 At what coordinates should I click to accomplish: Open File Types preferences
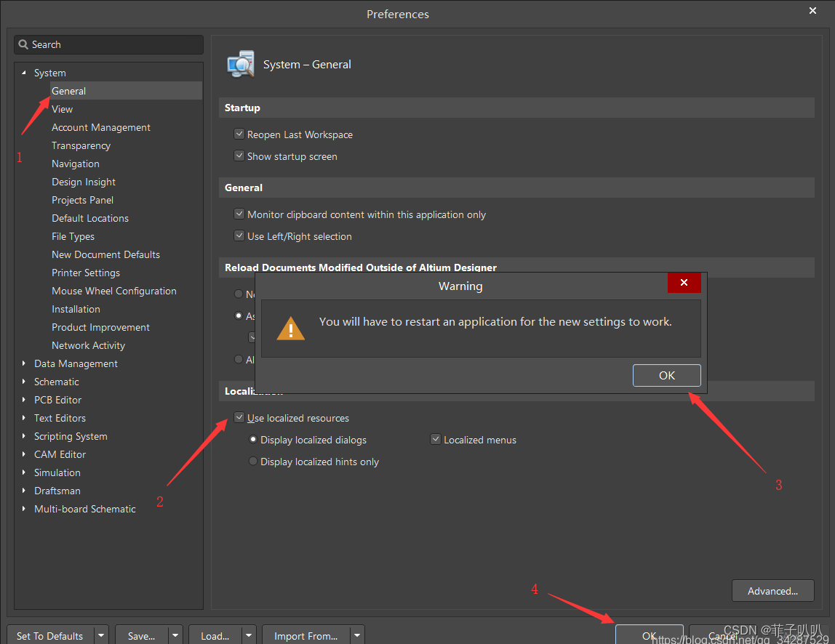[73, 236]
